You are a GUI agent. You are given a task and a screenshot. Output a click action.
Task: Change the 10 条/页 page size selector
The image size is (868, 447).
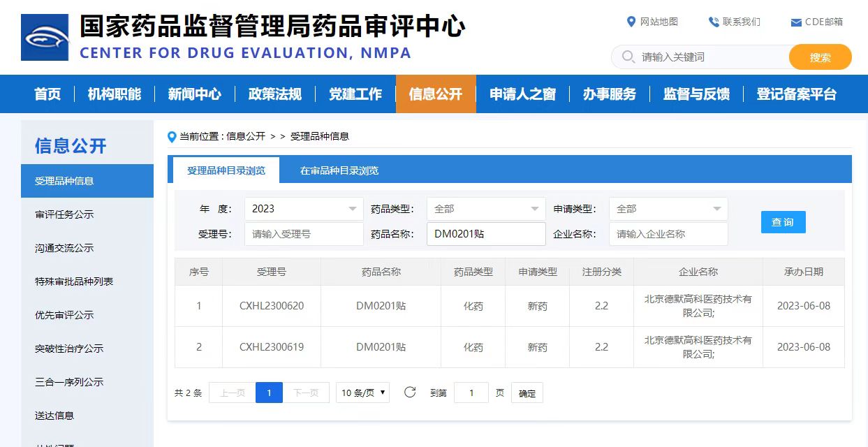click(x=362, y=393)
